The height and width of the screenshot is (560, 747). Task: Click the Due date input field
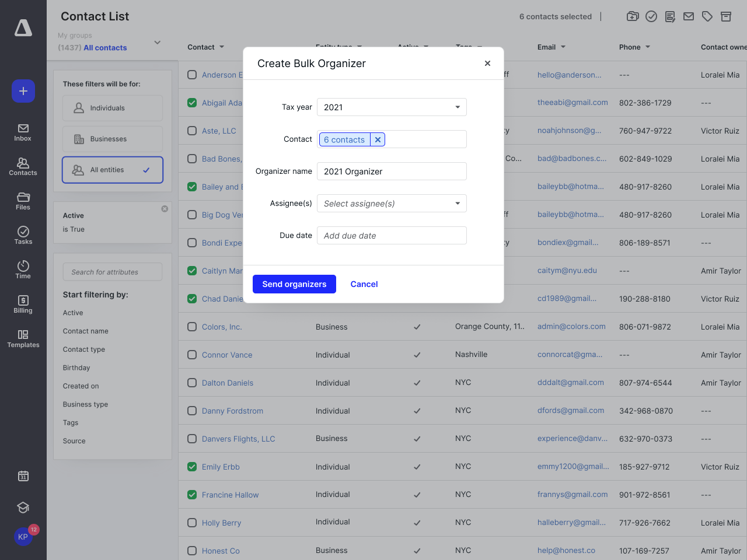pyautogui.click(x=392, y=236)
